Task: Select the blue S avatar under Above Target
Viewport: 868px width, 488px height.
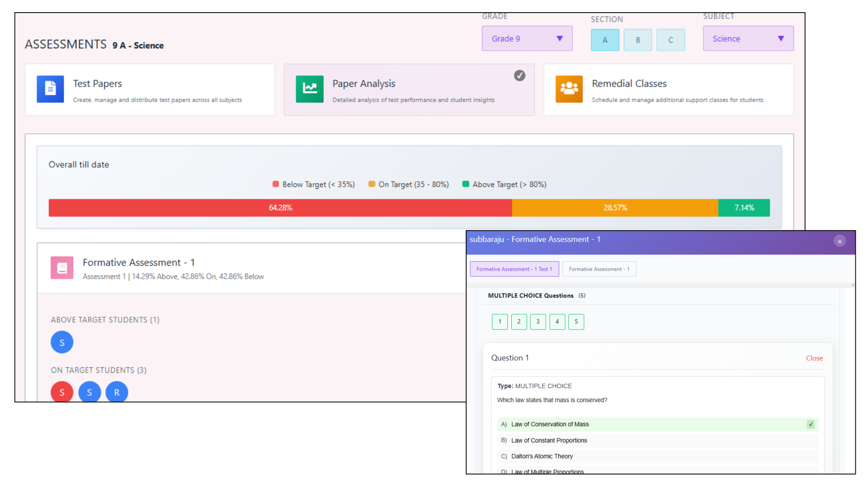Action: (x=62, y=343)
